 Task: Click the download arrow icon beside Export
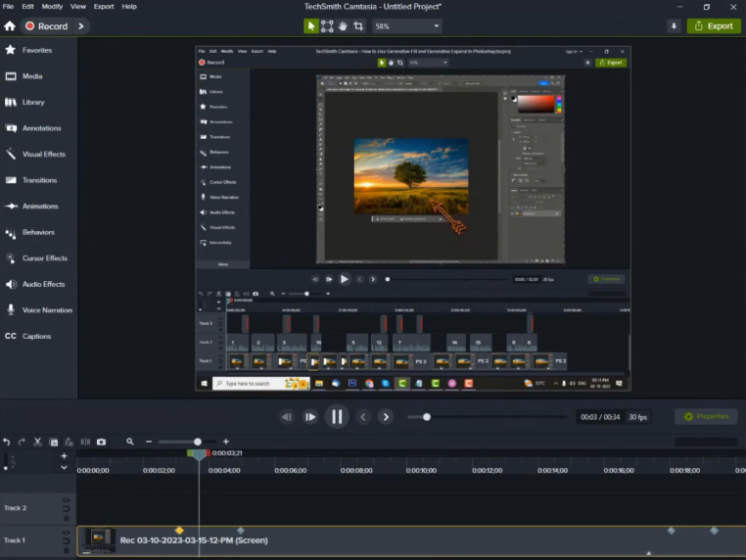click(674, 26)
